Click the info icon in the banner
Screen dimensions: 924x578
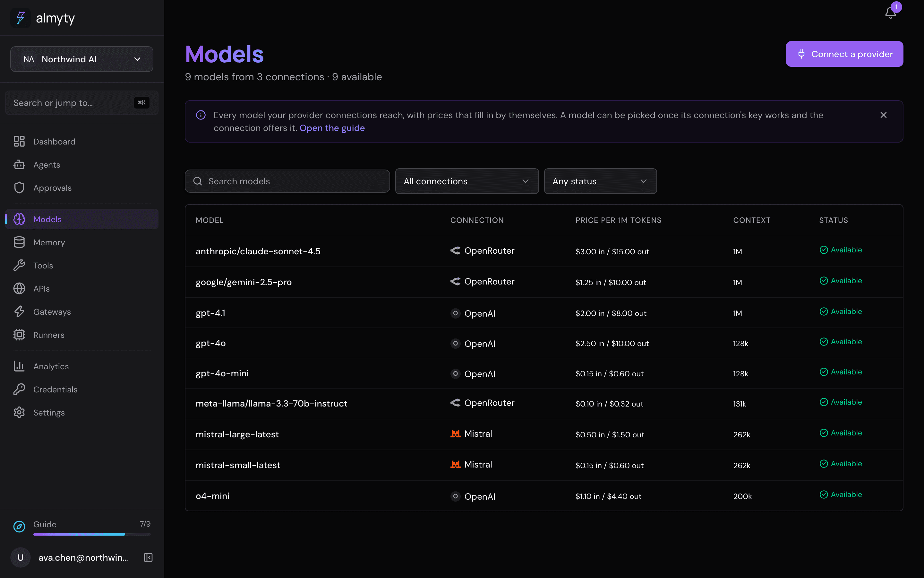(x=201, y=115)
